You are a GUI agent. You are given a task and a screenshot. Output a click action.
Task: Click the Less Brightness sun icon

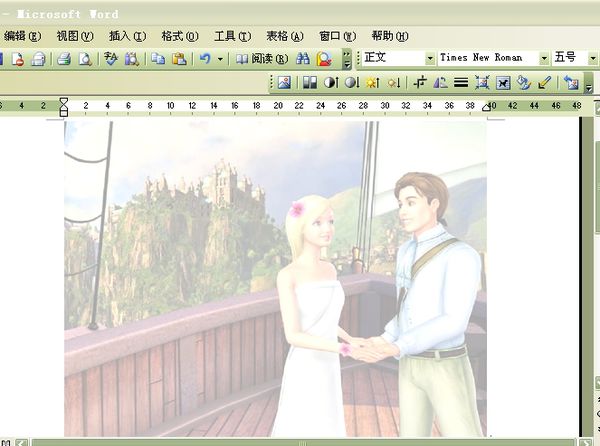(394, 83)
